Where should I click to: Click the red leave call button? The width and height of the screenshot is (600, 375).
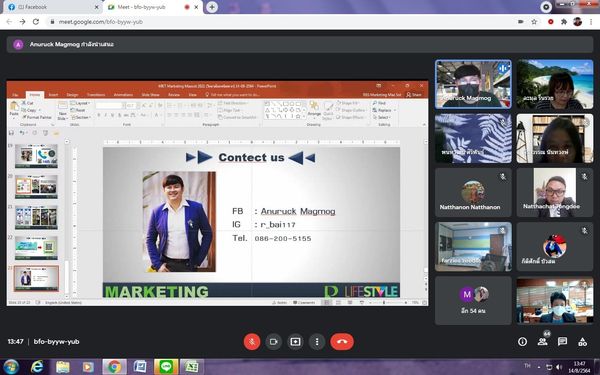(342, 342)
